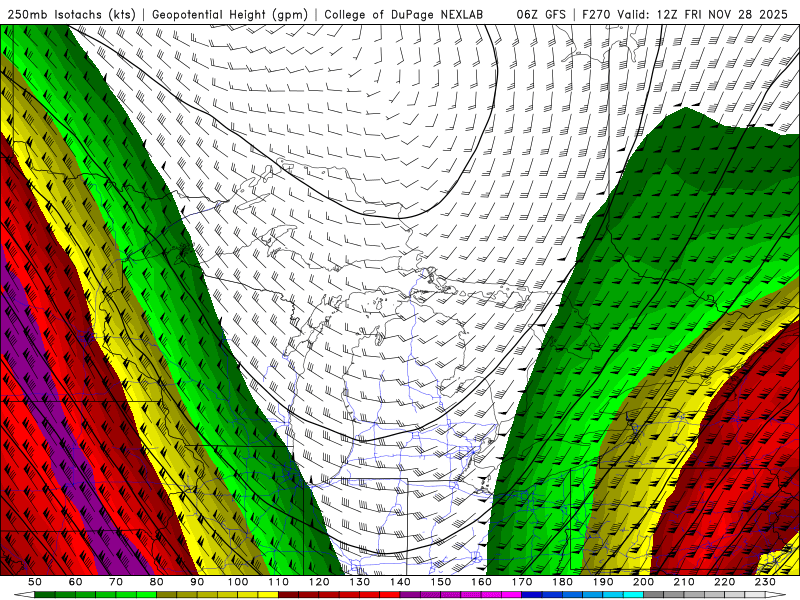Click the 140 knot legend label
Viewport: 800px width, 600px height.
[x=400, y=582]
